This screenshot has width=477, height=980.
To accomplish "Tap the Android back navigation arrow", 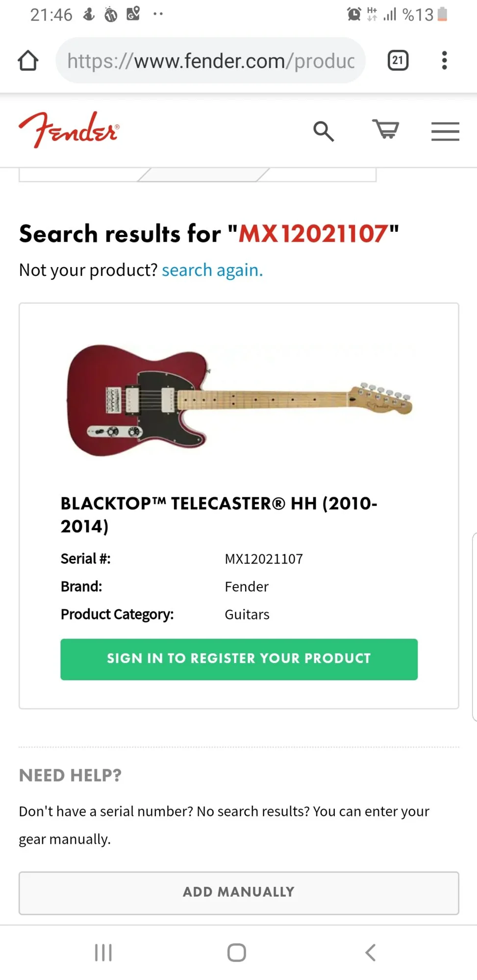I will click(371, 953).
